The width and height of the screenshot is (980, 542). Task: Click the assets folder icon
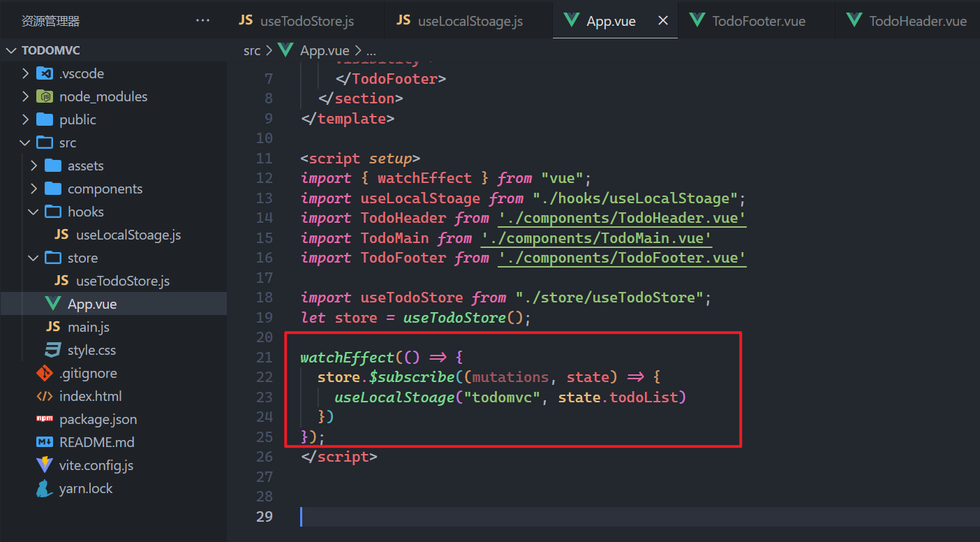coord(53,166)
